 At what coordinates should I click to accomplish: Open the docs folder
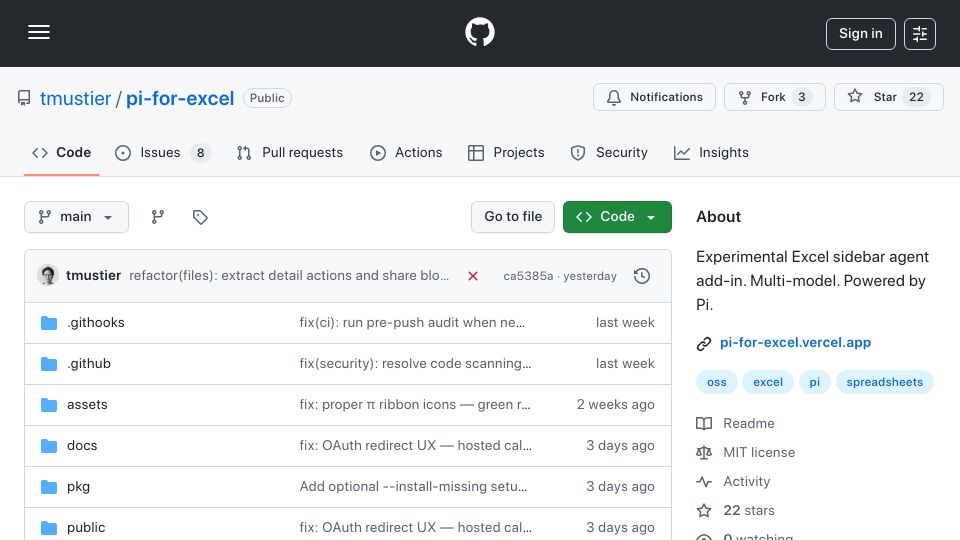click(x=82, y=446)
